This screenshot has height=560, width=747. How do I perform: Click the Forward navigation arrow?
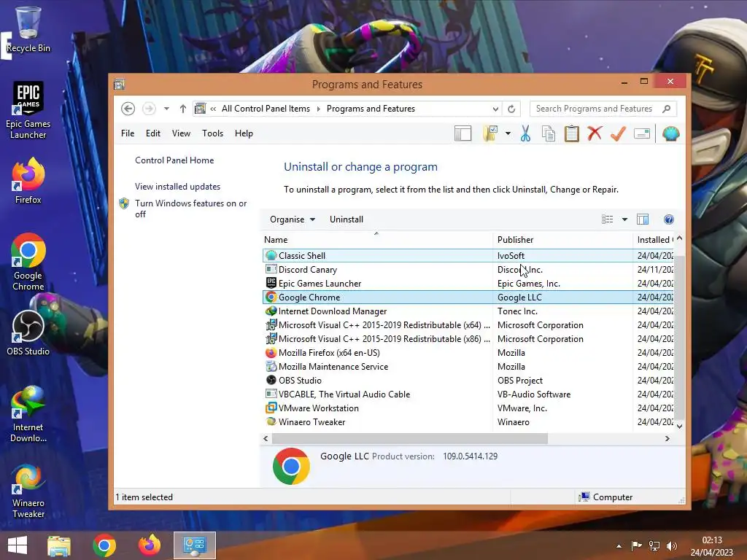(x=149, y=109)
